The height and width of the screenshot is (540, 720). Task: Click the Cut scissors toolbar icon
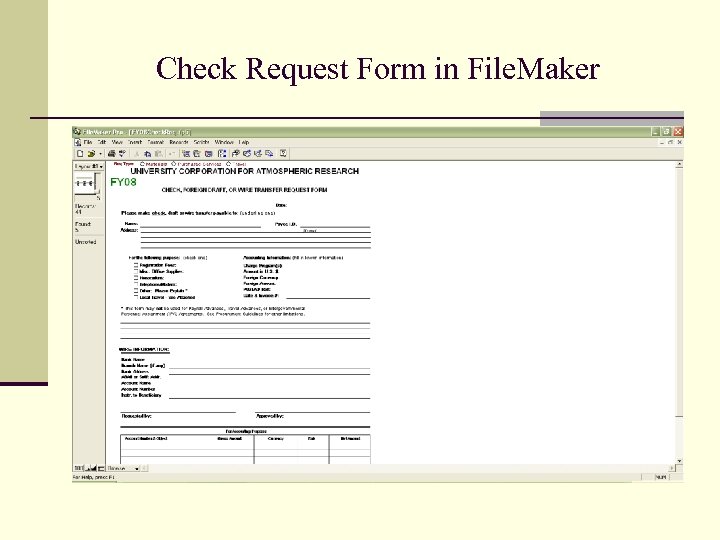(x=137, y=154)
